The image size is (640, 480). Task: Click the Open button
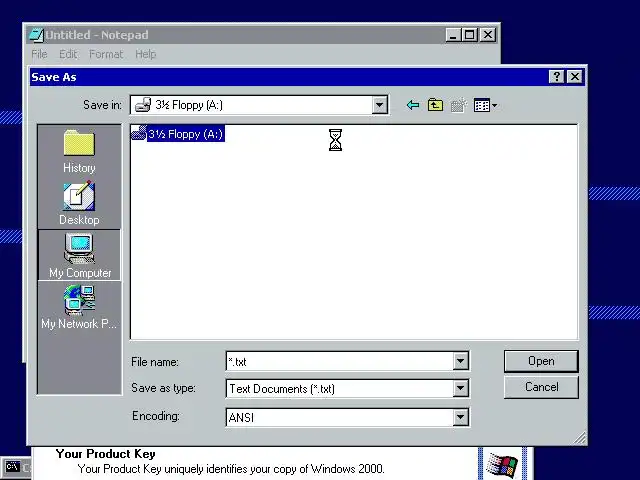[x=541, y=361]
